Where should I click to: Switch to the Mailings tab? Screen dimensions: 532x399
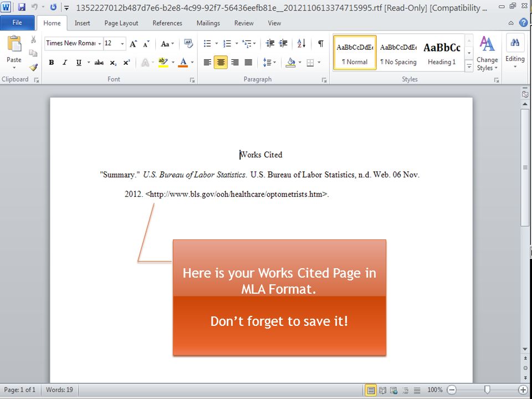[x=208, y=23]
